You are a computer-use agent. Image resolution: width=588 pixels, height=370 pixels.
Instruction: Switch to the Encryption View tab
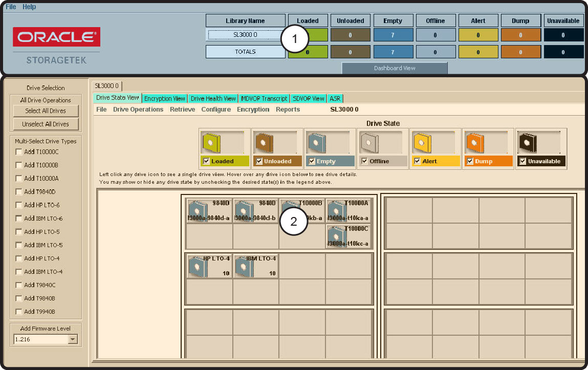[x=165, y=99]
